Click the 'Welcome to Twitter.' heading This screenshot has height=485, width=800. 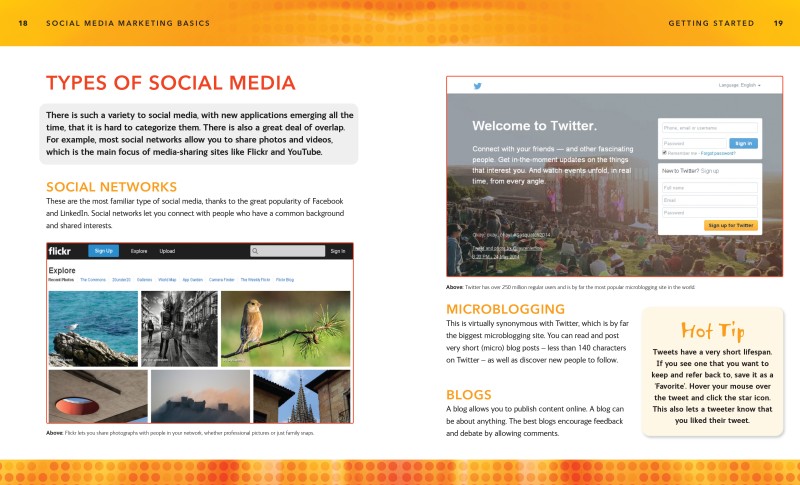[x=534, y=125]
